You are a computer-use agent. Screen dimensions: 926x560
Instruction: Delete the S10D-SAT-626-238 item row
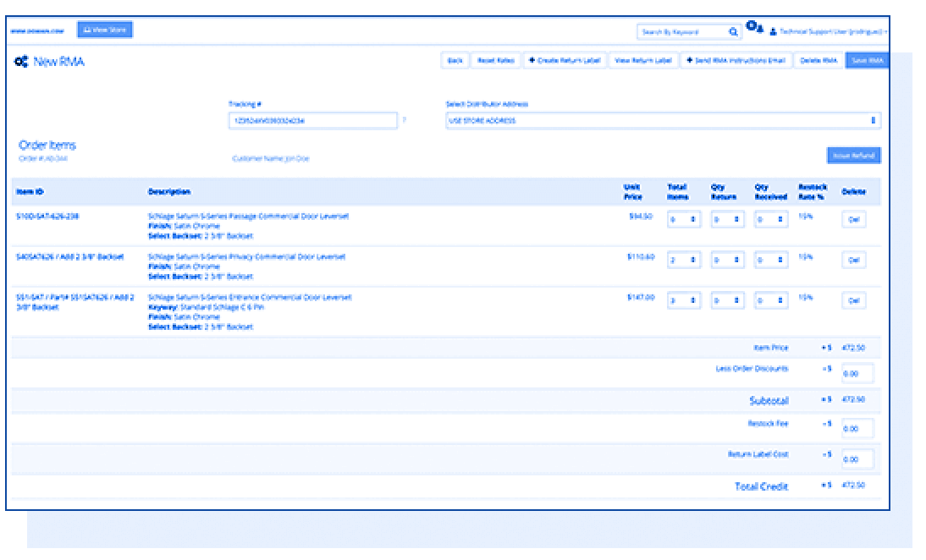(853, 220)
